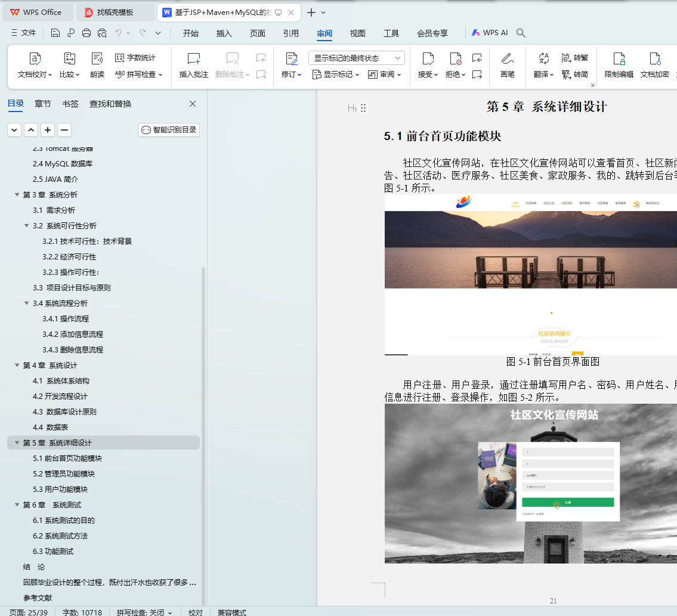Click the Print icon in quick toolbar
The width and height of the screenshot is (677, 616).
(x=86, y=33)
